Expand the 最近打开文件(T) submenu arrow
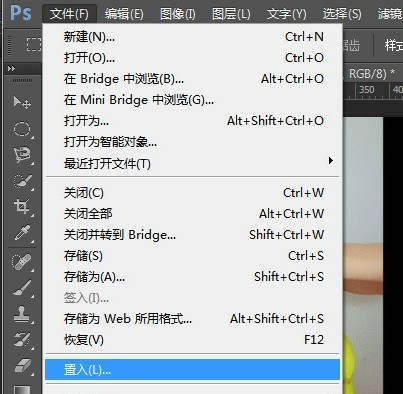 pos(331,161)
